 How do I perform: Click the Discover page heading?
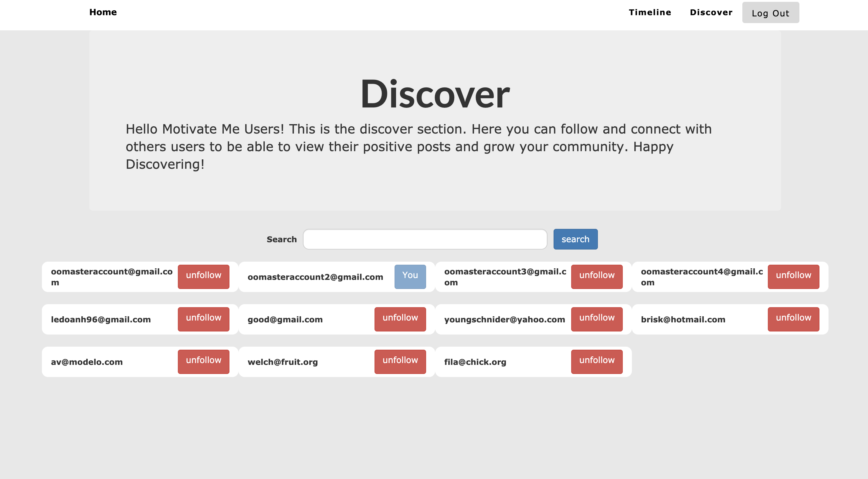pos(435,94)
